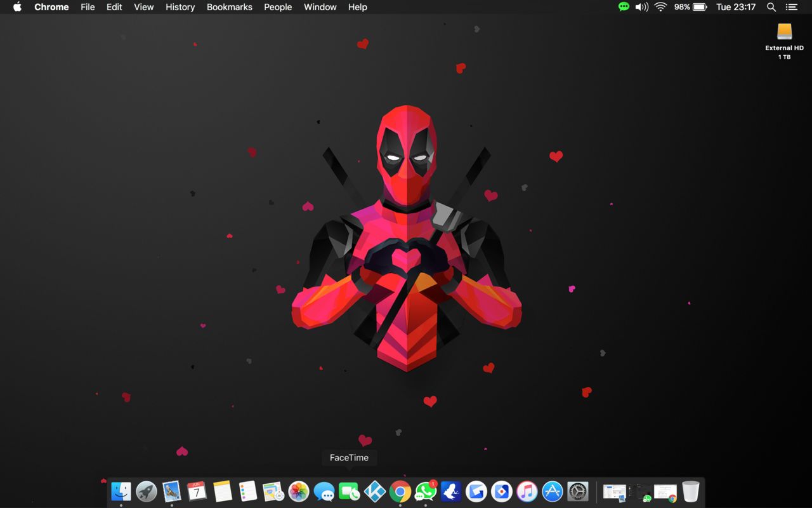Screen dimensions: 812x508
Task: Open Notification Center list icon
Action: (x=792, y=7)
